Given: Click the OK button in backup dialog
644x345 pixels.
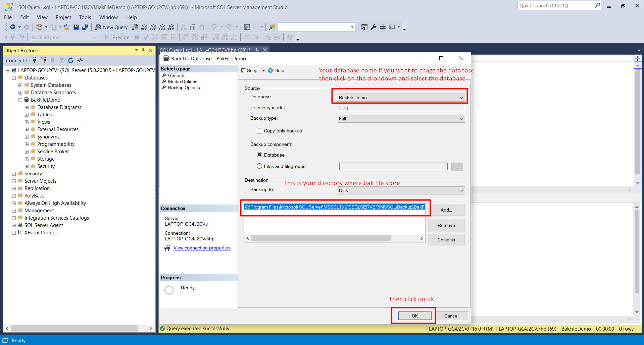Looking at the screenshot, I should click(x=415, y=316).
